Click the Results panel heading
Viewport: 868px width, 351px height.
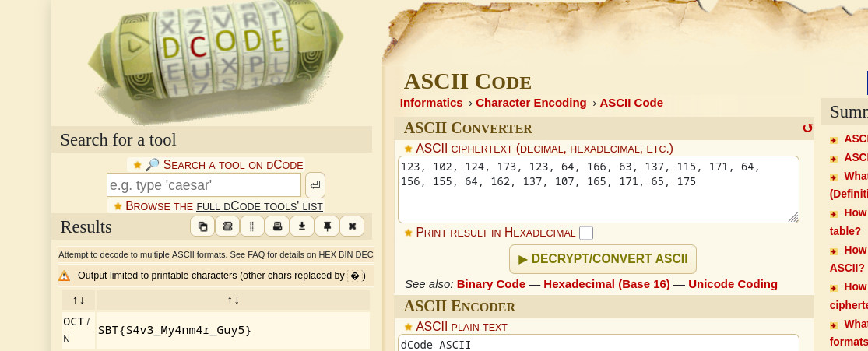pyautogui.click(x=86, y=227)
